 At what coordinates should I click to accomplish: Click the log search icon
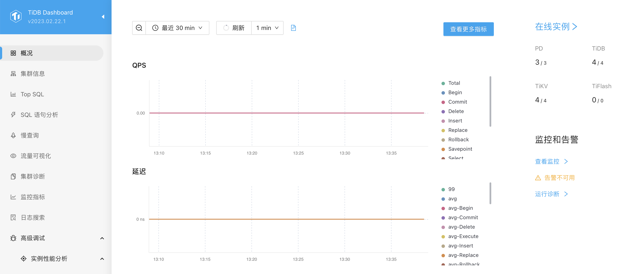tap(13, 218)
